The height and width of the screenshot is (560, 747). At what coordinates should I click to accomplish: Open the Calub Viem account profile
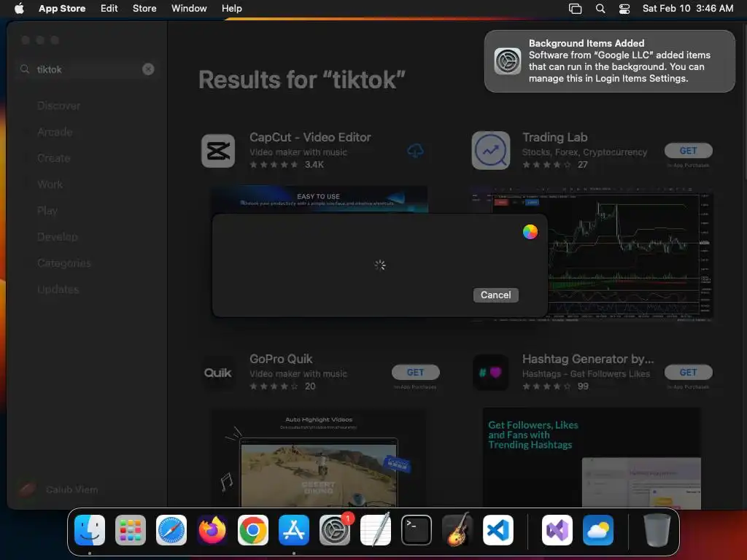[58, 489]
